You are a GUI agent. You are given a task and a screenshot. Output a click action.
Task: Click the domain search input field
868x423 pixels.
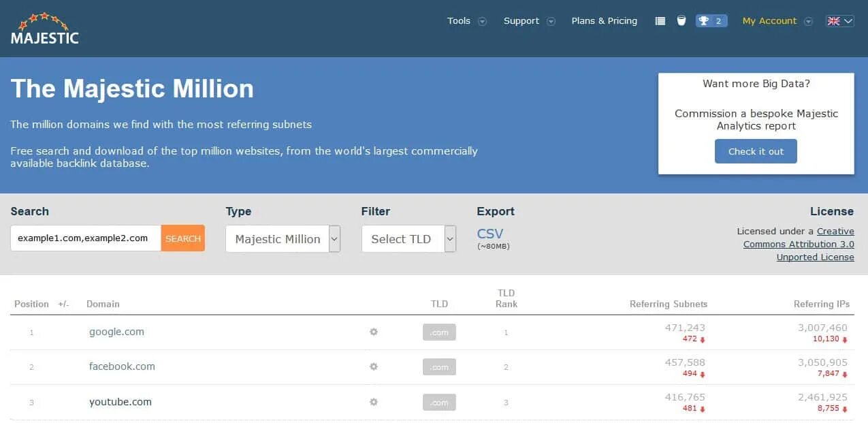86,238
